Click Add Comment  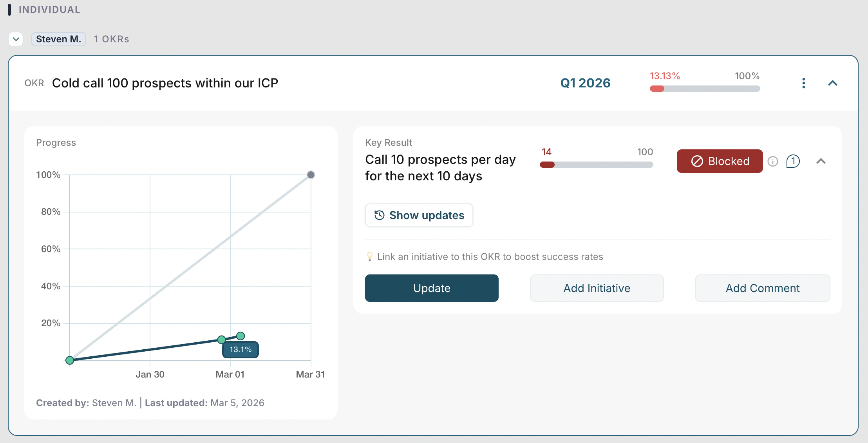click(x=762, y=288)
